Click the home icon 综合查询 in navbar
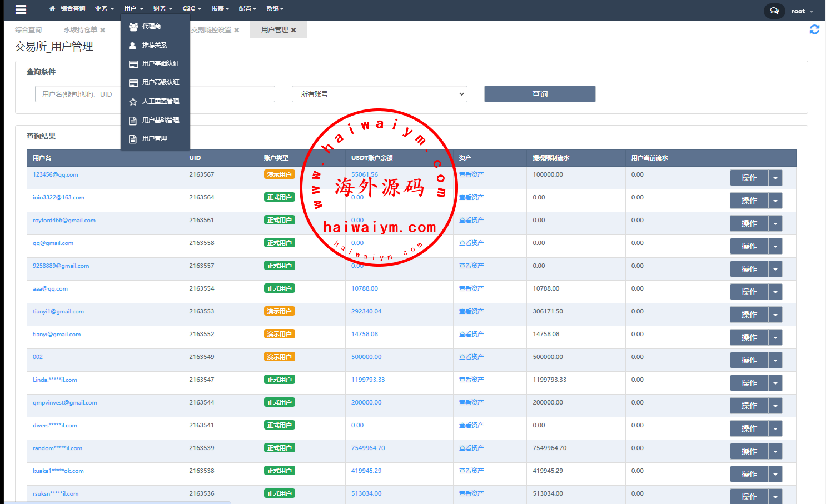This screenshot has height=504, width=826. (x=67, y=8)
